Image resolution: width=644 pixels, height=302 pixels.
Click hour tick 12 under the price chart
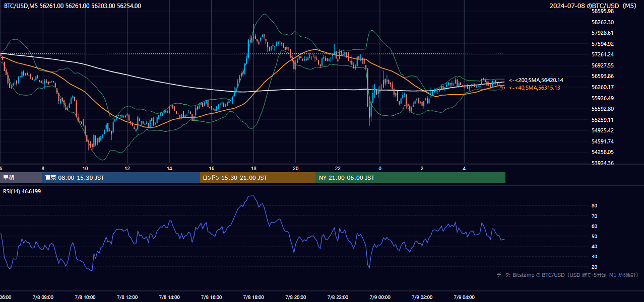click(127, 168)
